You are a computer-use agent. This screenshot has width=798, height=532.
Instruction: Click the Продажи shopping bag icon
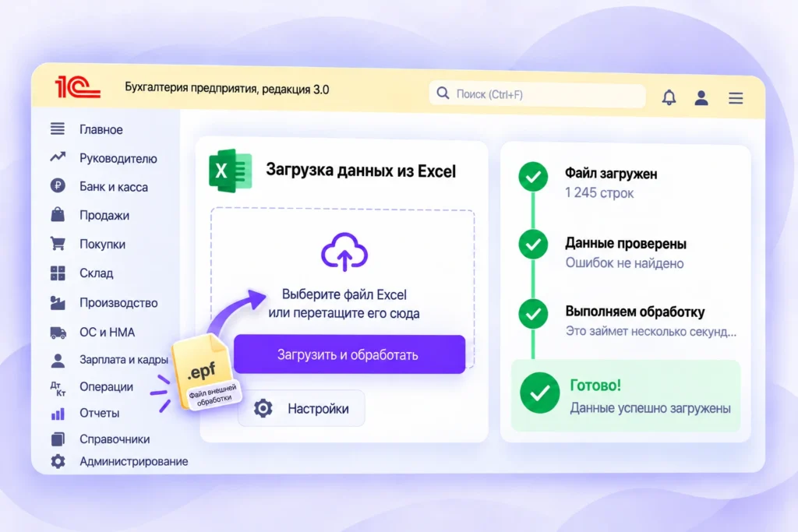pyautogui.click(x=58, y=214)
